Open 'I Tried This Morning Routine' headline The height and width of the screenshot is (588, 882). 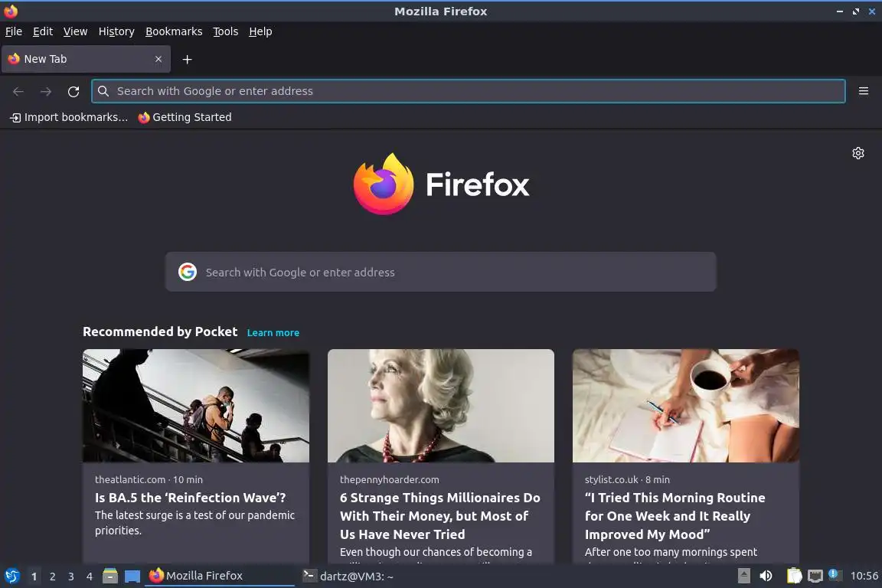pyautogui.click(x=675, y=516)
